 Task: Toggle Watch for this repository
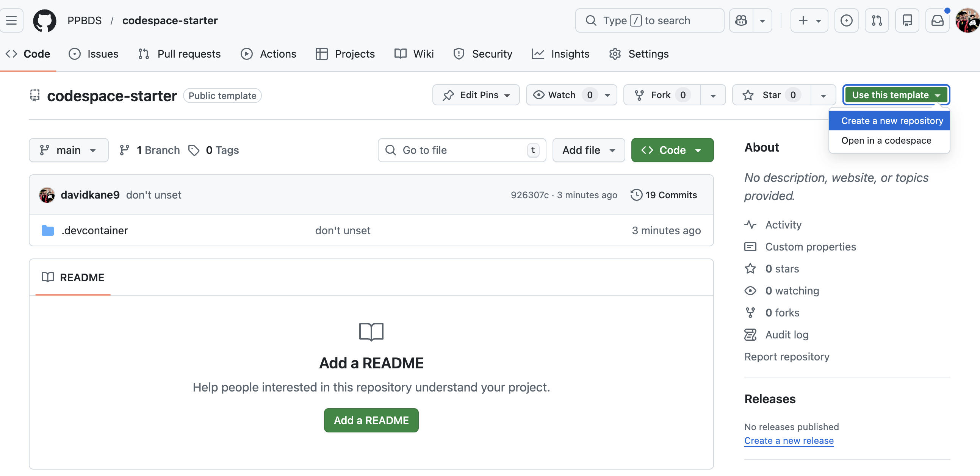coord(562,95)
